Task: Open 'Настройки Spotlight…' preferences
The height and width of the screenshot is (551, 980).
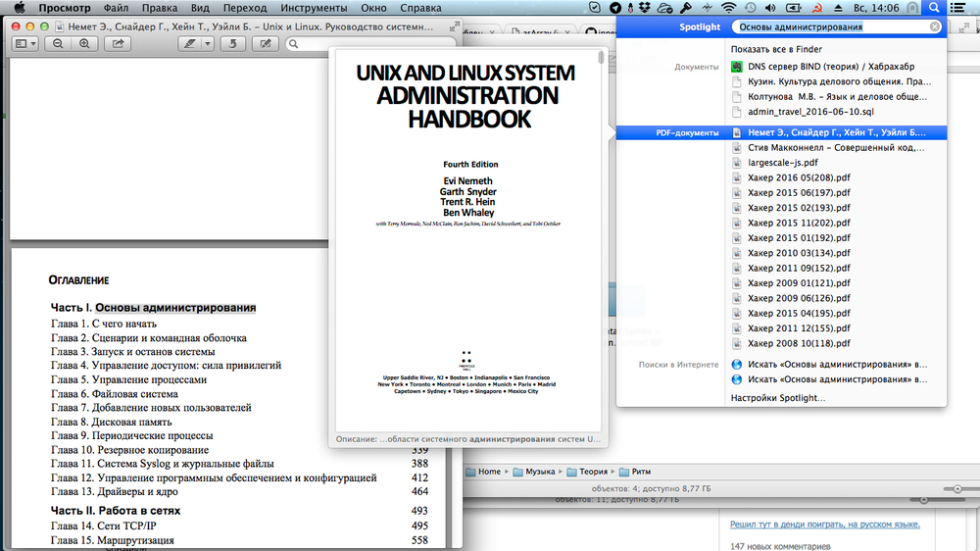Action: [x=778, y=398]
